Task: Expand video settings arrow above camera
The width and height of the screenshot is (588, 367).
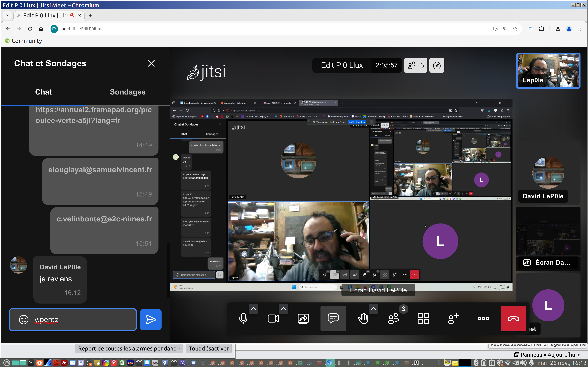Action: [x=283, y=309]
